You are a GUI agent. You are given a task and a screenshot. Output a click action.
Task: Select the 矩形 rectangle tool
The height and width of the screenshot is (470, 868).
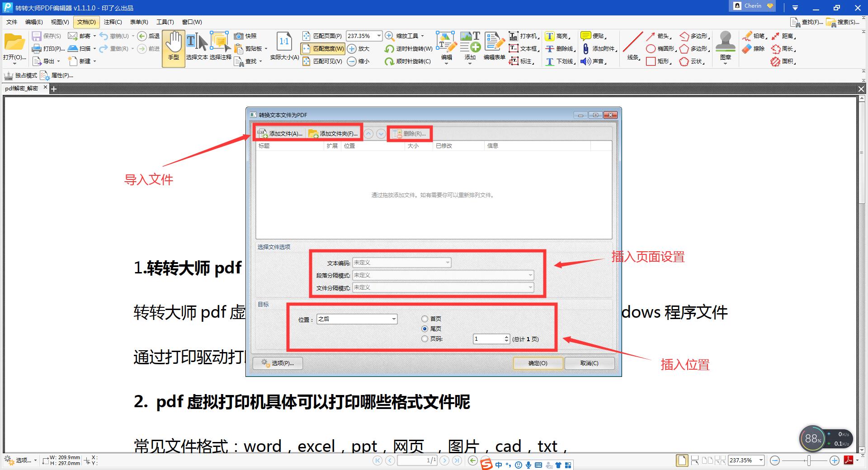coord(658,61)
